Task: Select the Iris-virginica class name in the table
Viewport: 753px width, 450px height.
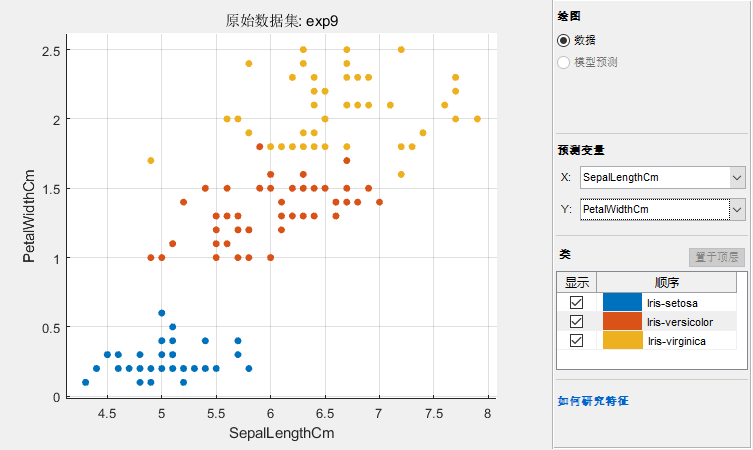Action: coord(676,341)
